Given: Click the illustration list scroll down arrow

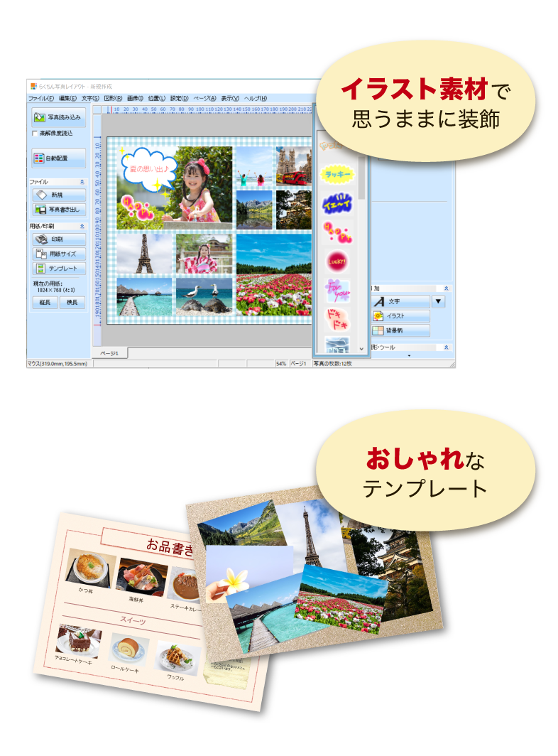Looking at the screenshot, I should (361, 349).
